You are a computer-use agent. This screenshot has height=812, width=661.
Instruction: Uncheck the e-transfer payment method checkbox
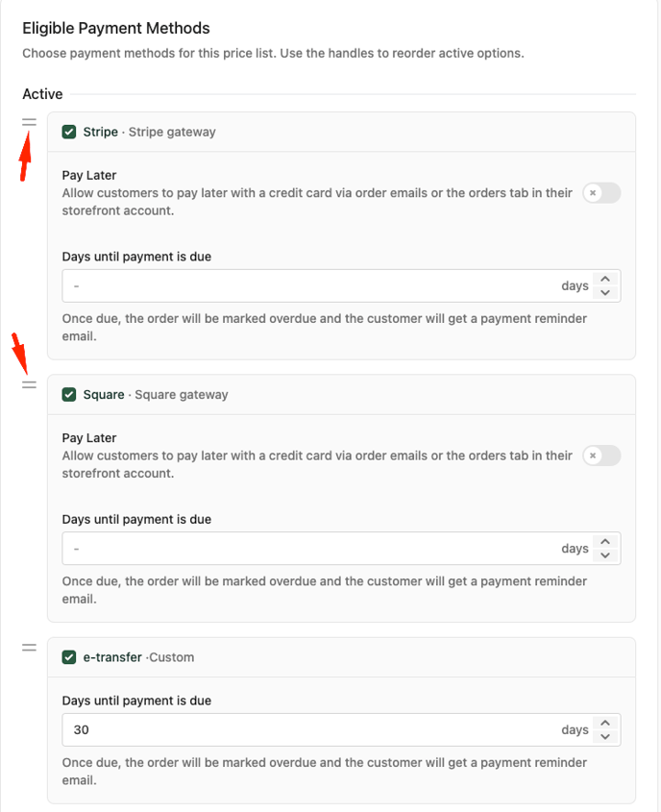click(69, 657)
